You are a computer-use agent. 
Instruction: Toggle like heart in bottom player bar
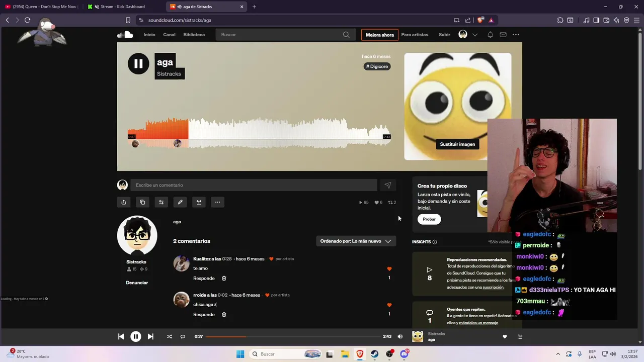(505, 337)
